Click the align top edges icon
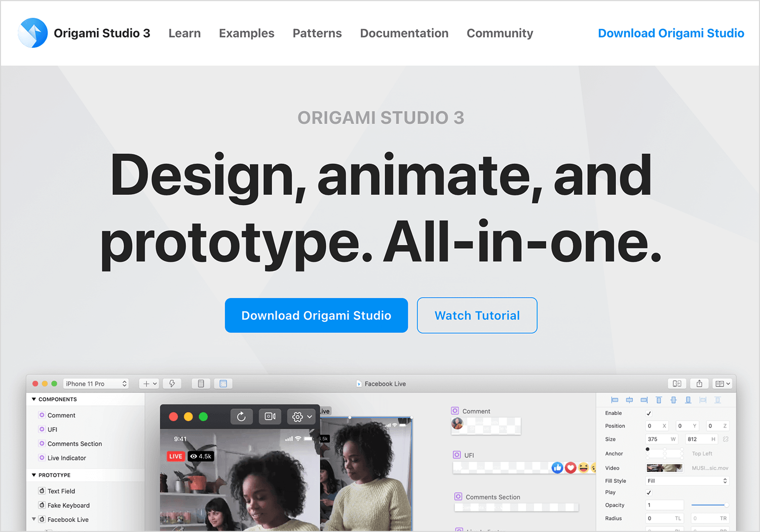Viewport: 760px width, 532px height. click(659, 400)
